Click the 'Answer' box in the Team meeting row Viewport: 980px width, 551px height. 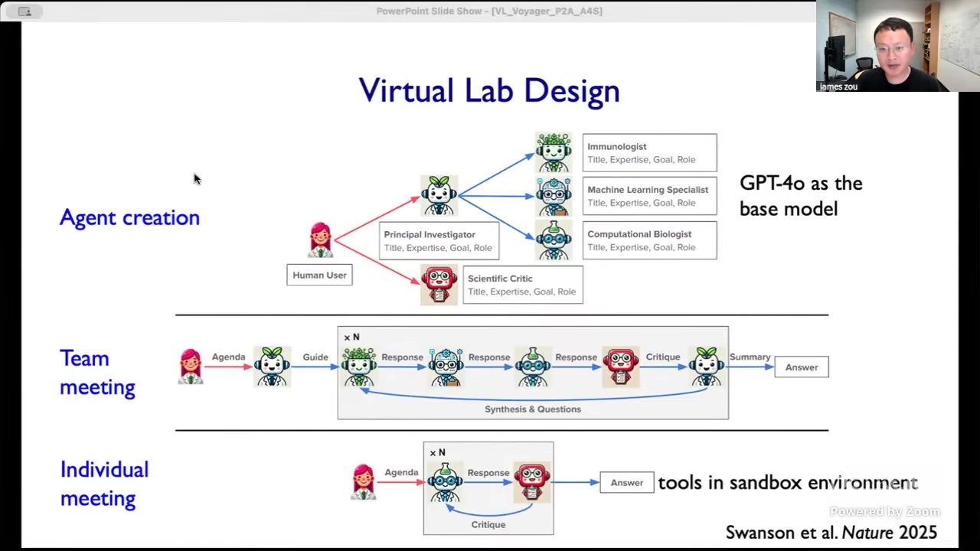(802, 367)
